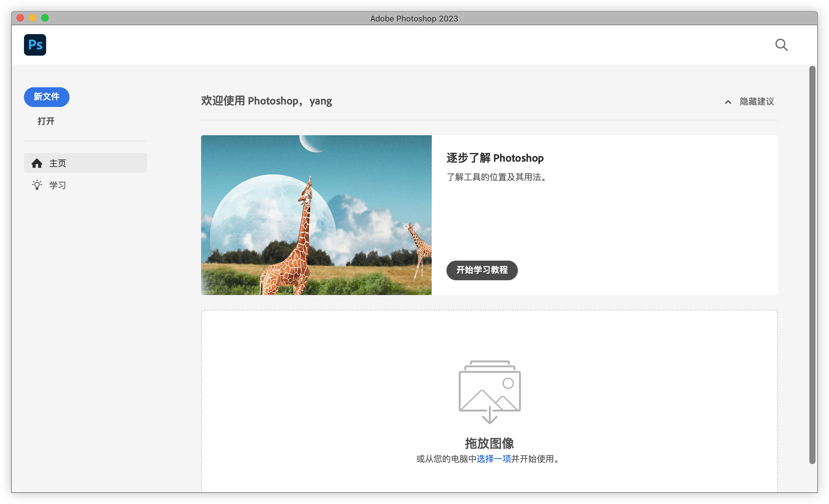
Task: Click the 拖放图像 heading text
Action: tap(490, 443)
